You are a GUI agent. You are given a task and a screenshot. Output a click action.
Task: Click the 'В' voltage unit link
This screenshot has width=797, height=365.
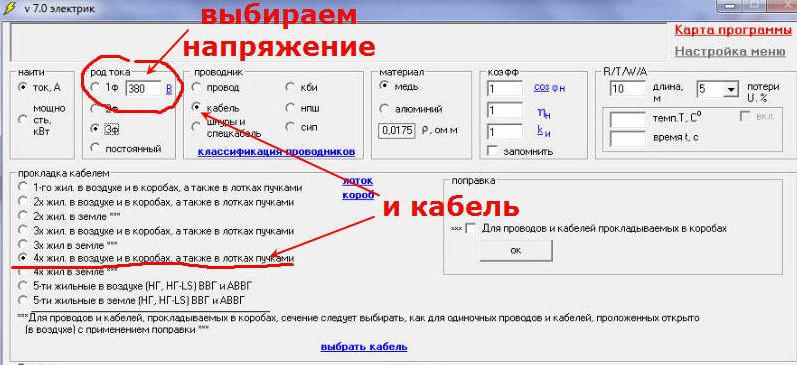tap(169, 89)
